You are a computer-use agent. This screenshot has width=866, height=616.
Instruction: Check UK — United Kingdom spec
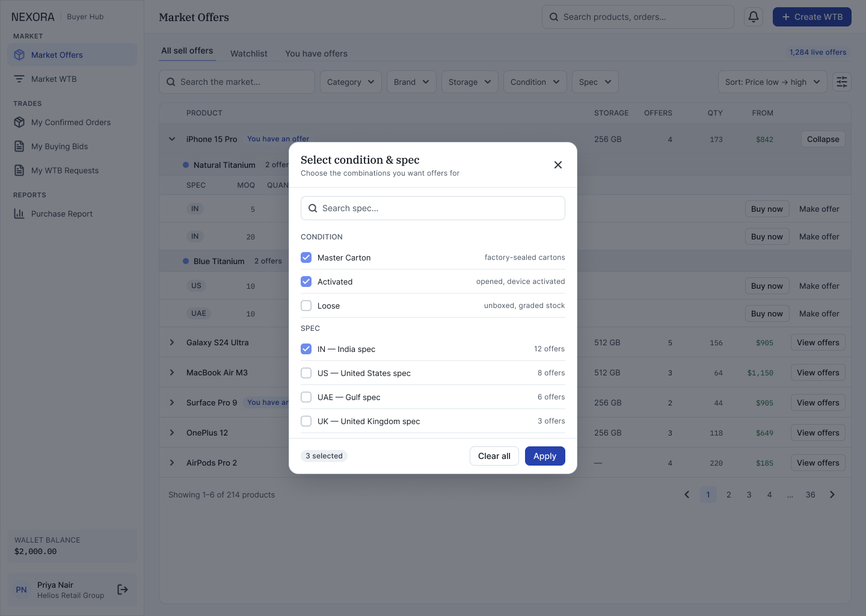[306, 421]
